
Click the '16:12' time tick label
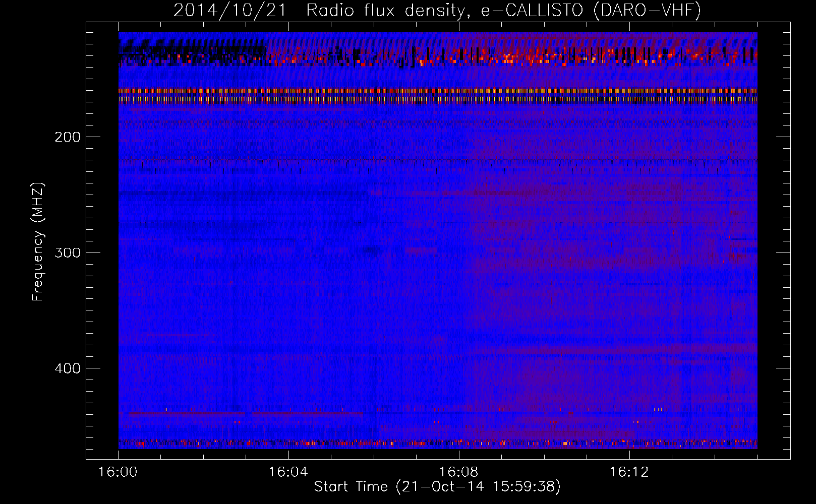pos(629,472)
